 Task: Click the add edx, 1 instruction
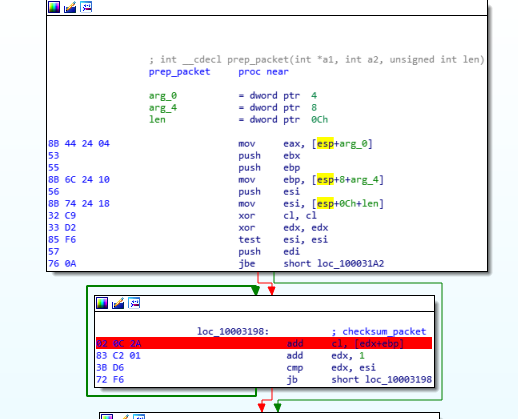(325, 356)
